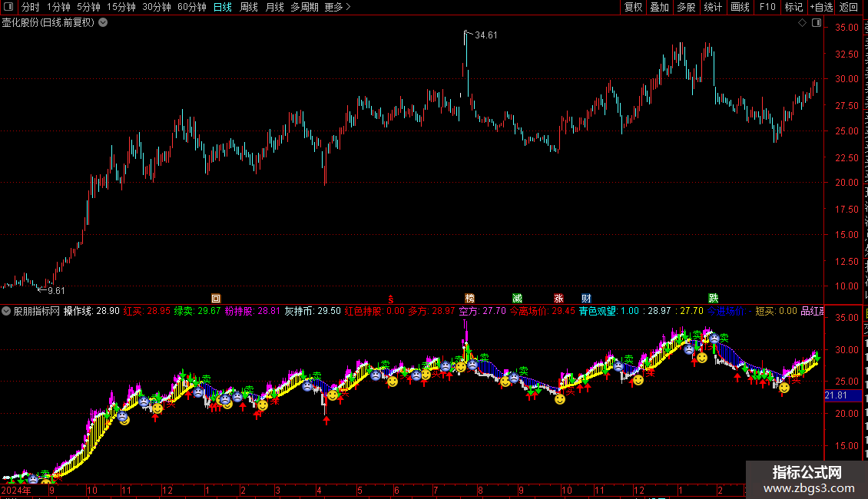The height and width of the screenshot is (499, 868).
Task: Toggle the left side panel icon
Action: [x=8, y=7]
